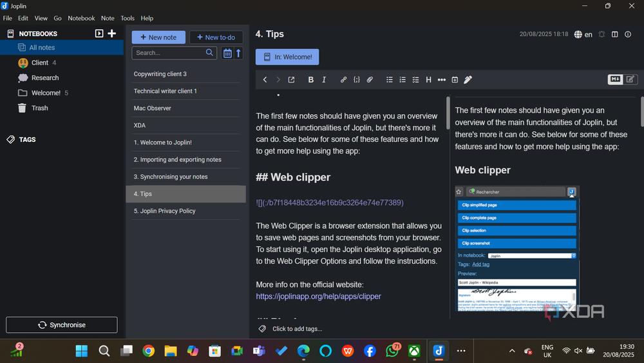The image size is (644, 363).
Task: Open note in external editor
Action: pyautogui.click(x=291, y=80)
